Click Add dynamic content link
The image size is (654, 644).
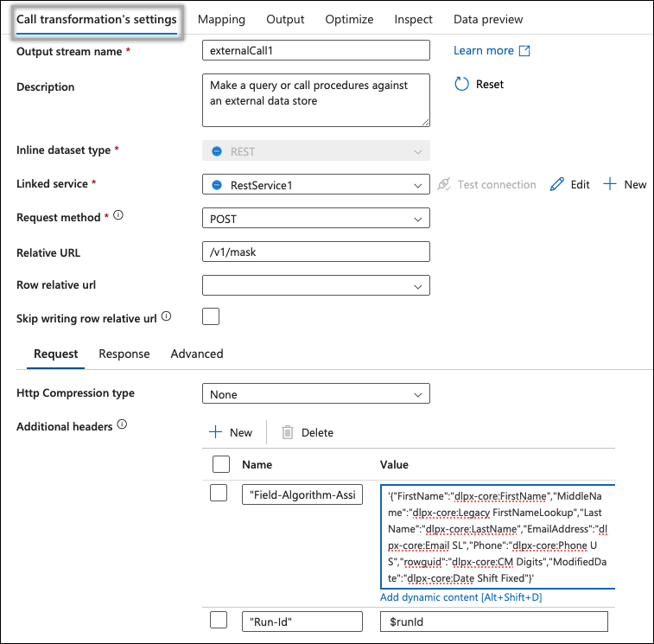[460, 597]
